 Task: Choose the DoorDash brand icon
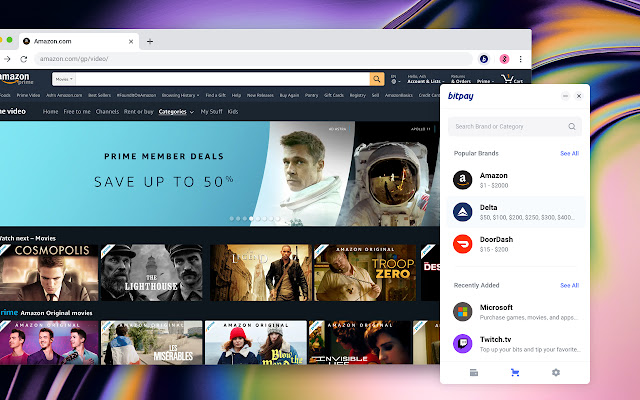click(462, 244)
